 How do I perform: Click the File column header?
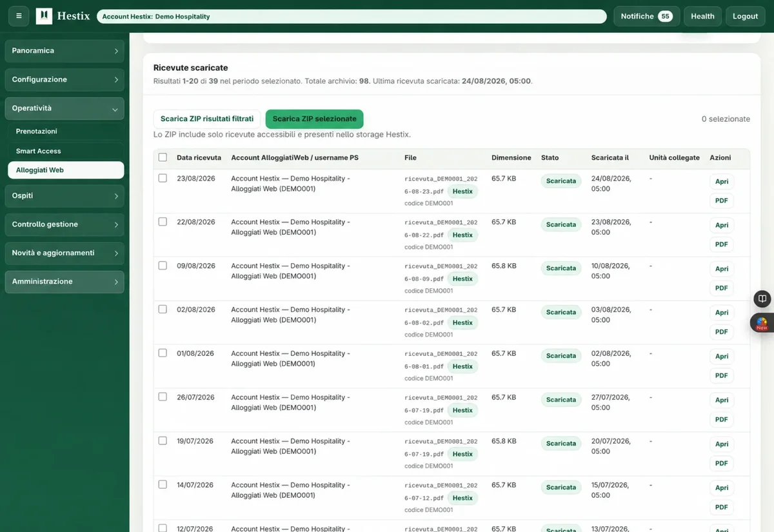410,158
